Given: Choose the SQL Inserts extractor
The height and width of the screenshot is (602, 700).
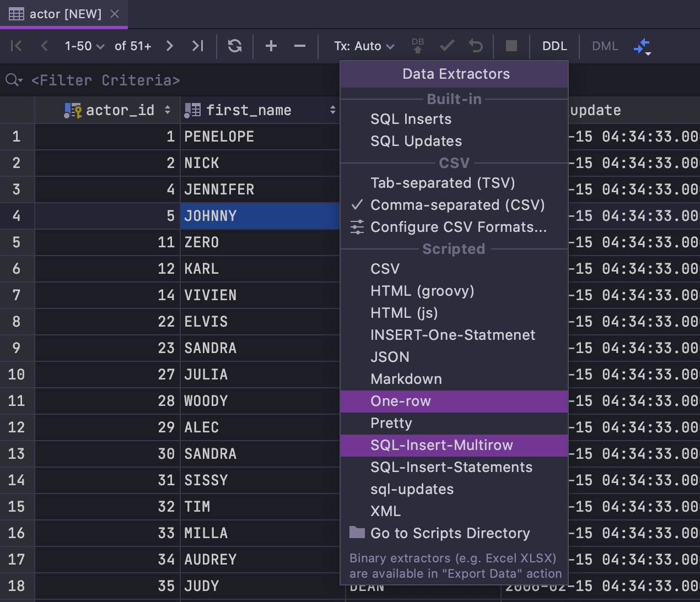Looking at the screenshot, I should pyautogui.click(x=454, y=119).
